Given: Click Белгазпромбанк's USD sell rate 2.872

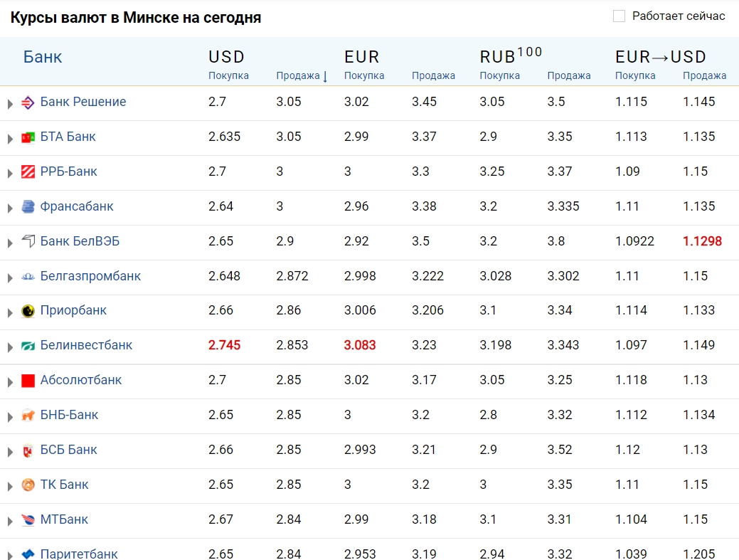Looking at the screenshot, I should pos(292,276).
